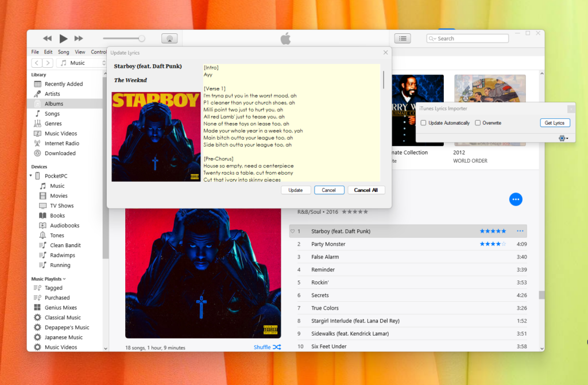Viewport: 588px width, 385px height.
Task: Click the gear settings icon in Lyrics Importer
Action: [x=563, y=138]
